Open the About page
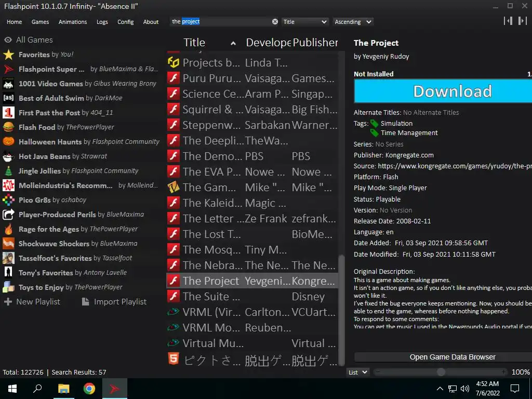Screen dimensions: 532x399 pyautogui.click(x=151, y=22)
